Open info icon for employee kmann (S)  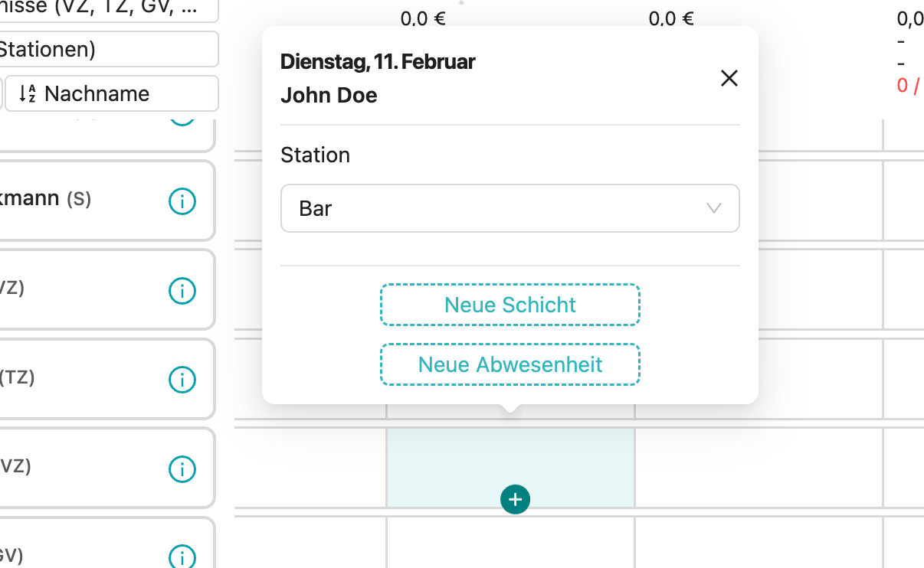pos(182,201)
